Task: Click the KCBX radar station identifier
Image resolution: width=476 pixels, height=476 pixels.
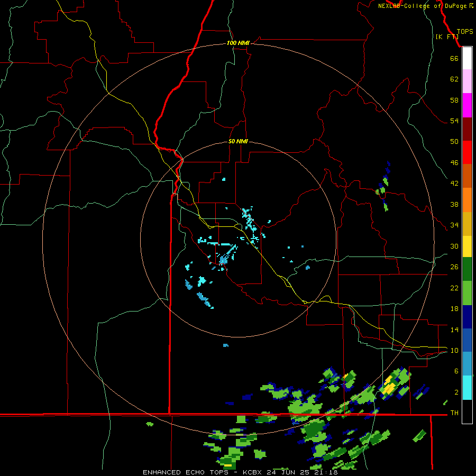Action: [x=253, y=472]
